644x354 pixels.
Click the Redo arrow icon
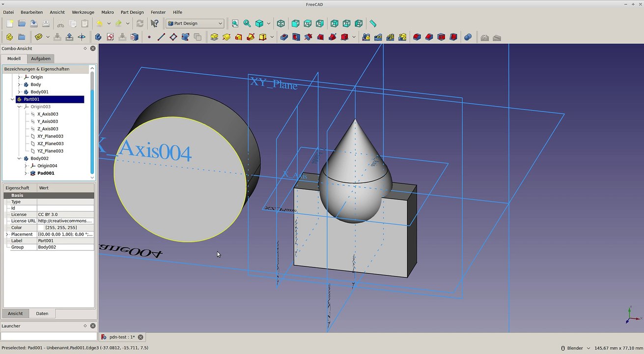118,23
